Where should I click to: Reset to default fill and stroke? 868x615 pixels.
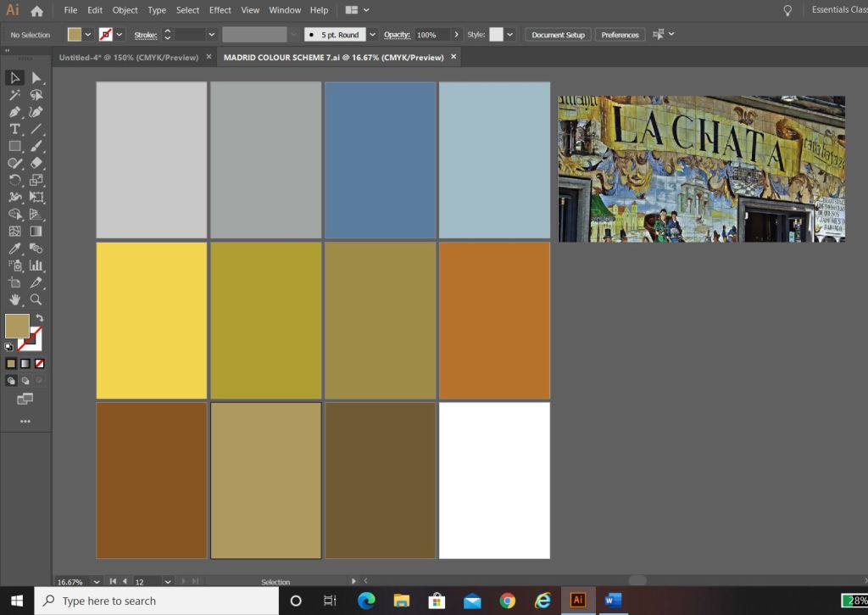click(8, 347)
